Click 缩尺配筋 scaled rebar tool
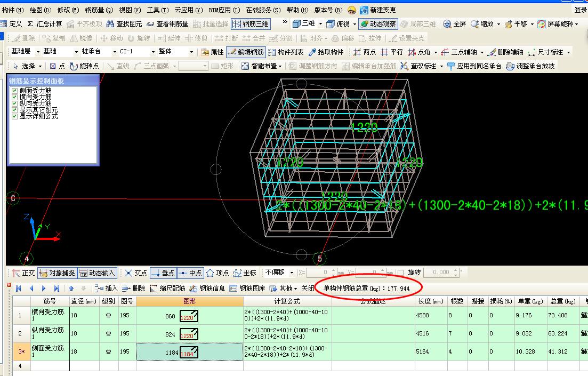 [x=167, y=288]
